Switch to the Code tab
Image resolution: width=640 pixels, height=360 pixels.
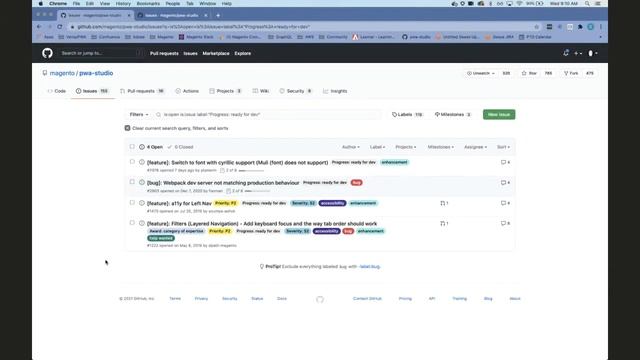(56, 91)
